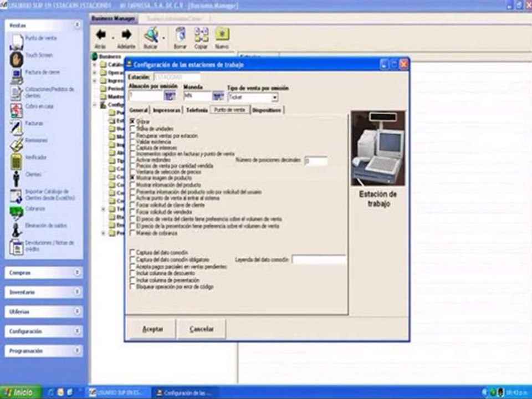Open Punto de venta from Ventas sidebar
The width and height of the screenshot is (532, 399).
(x=16, y=42)
